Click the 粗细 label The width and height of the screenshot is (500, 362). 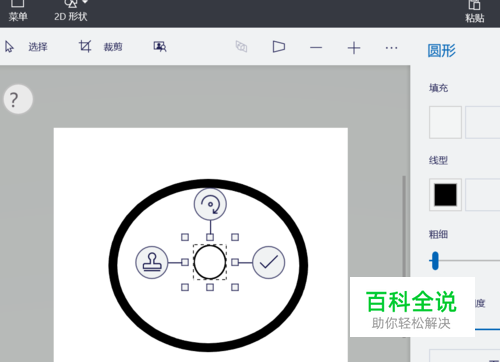coord(438,234)
